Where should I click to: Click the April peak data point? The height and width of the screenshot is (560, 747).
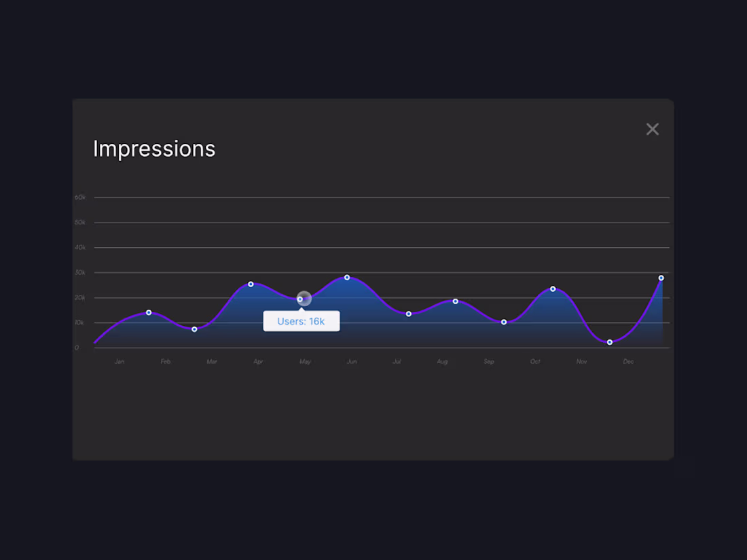pos(251,284)
